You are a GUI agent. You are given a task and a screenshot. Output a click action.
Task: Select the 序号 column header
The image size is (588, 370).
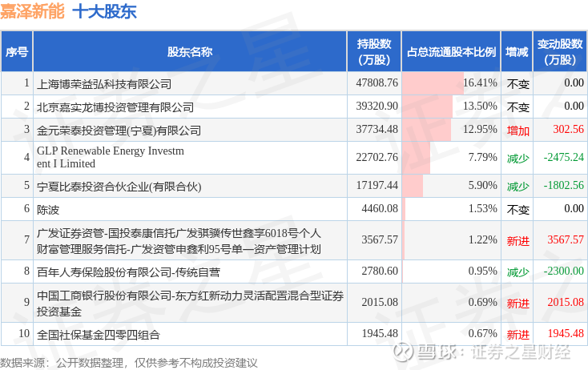point(17,52)
